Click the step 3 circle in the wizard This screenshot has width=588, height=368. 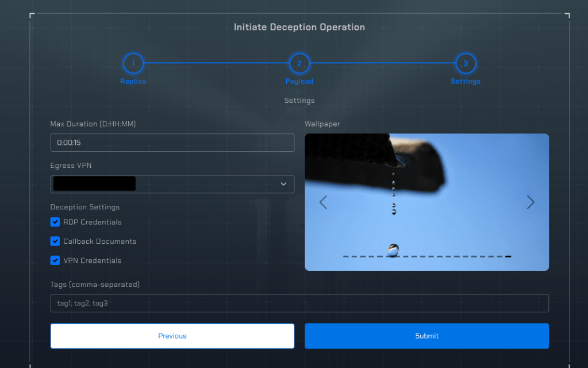point(466,63)
